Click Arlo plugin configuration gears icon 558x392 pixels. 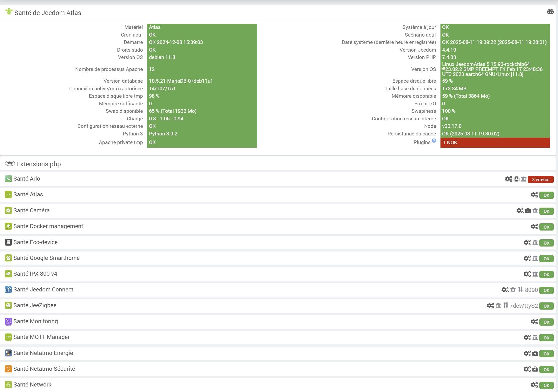508,179
